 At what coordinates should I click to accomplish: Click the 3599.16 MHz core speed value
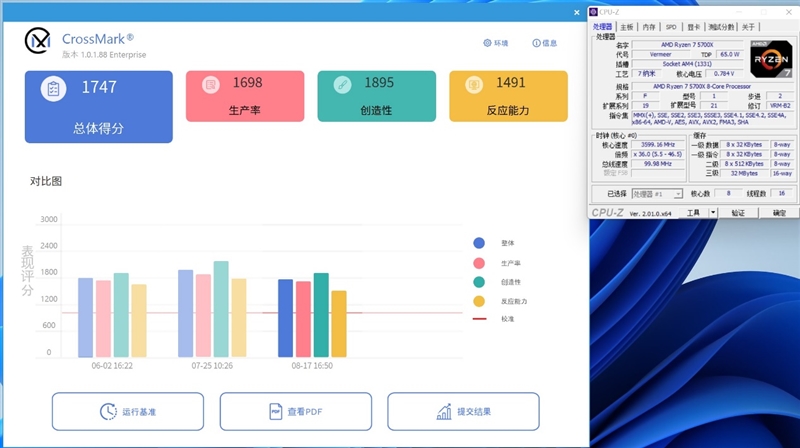pyautogui.click(x=658, y=145)
